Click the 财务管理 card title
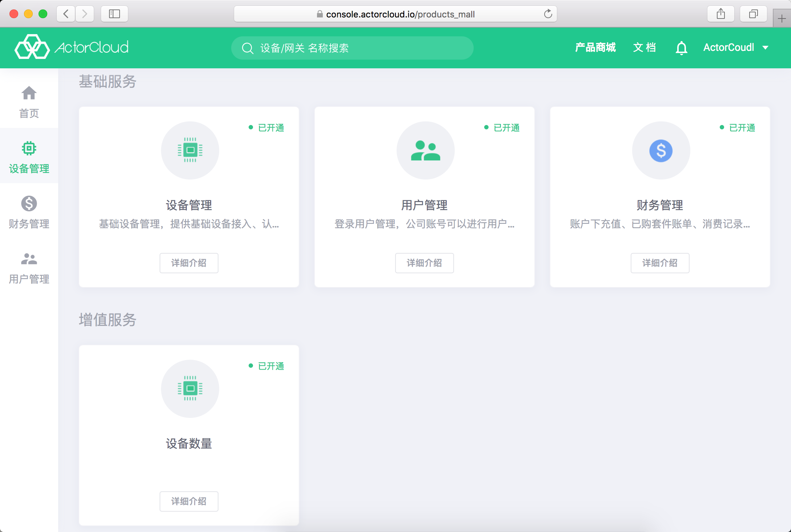Screen dimensions: 791x532 (x=660, y=205)
